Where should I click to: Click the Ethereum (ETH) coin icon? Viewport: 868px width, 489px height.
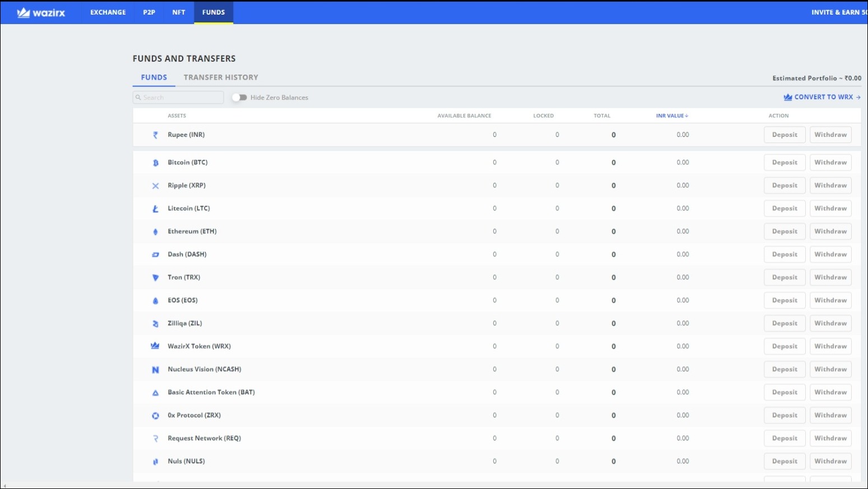156,232
